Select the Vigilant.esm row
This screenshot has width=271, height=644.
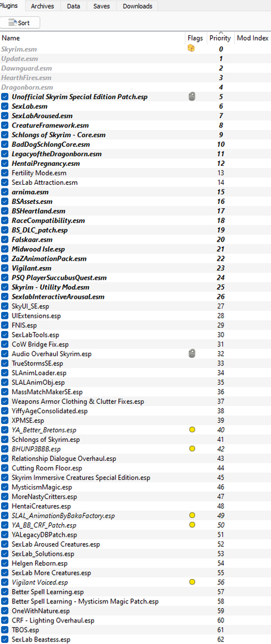[135, 268]
